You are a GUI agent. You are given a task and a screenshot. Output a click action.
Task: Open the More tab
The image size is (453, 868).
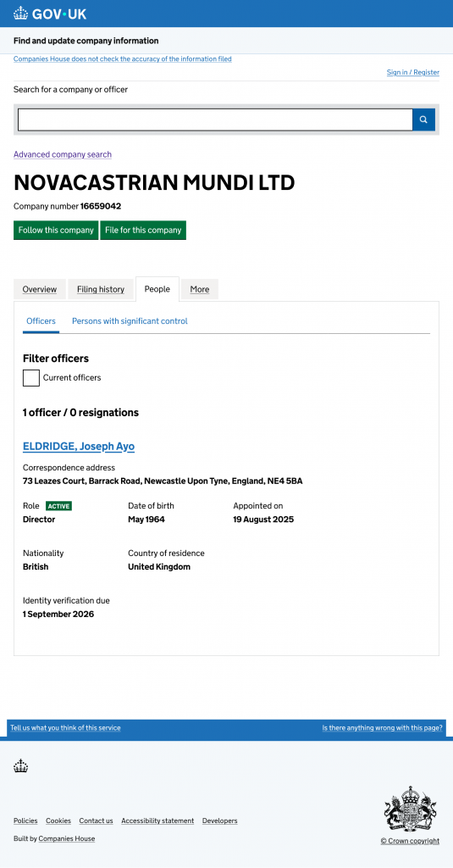tap(200, 289)
